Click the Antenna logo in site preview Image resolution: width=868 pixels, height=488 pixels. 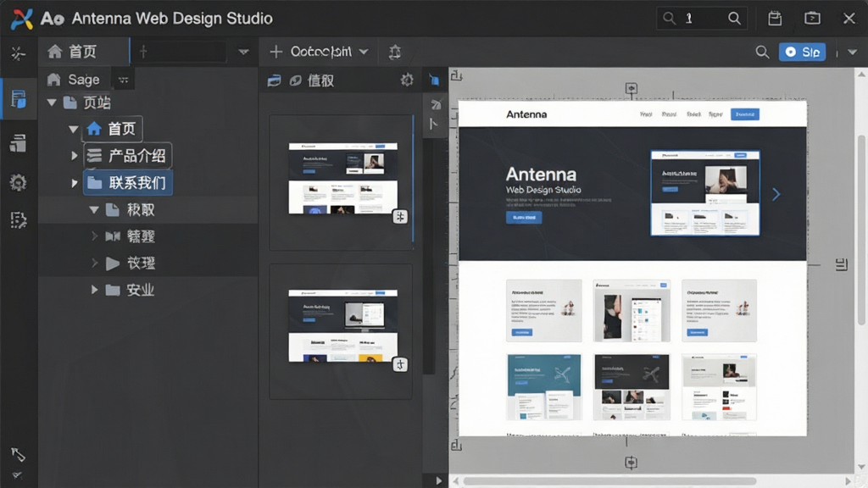pos(526,114)
